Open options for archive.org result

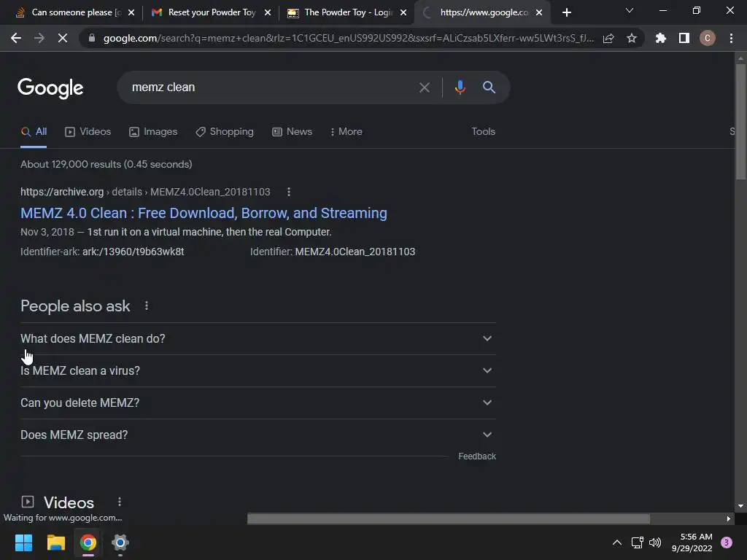click(x=289, y=192)
